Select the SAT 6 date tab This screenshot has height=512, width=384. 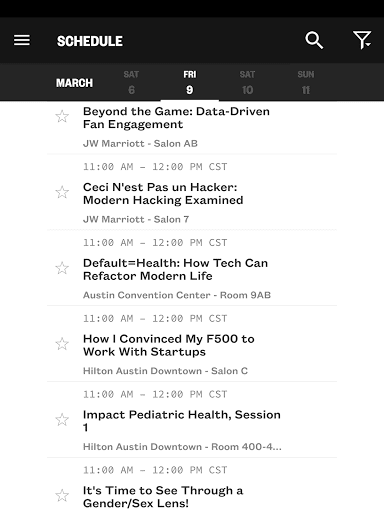pos(131,82)
